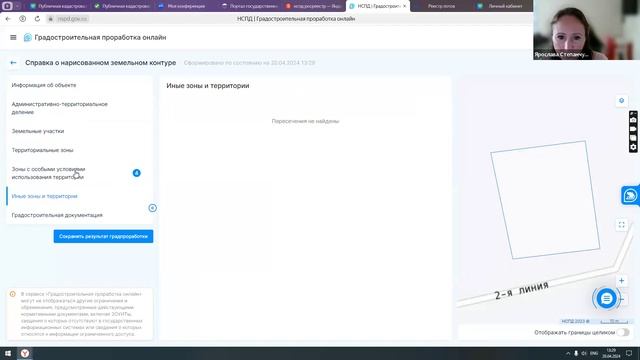
Task: Click the Пересечения не найдены message
Action: tap(305, 121)
